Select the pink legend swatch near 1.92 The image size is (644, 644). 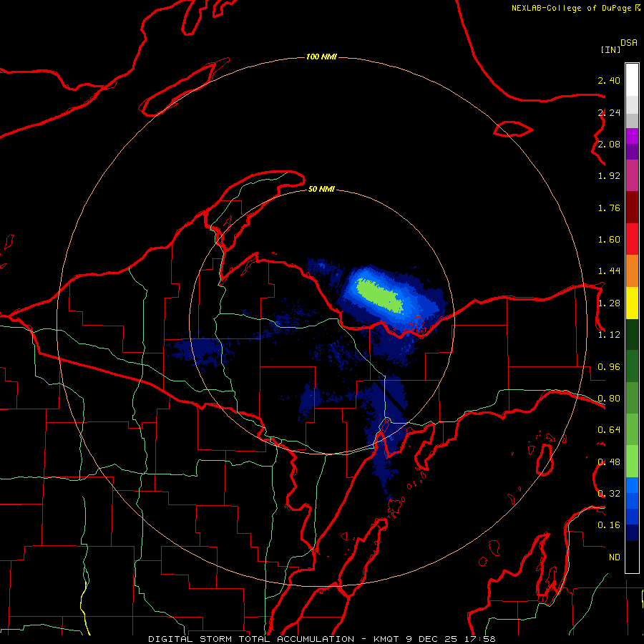pos(632,175)
